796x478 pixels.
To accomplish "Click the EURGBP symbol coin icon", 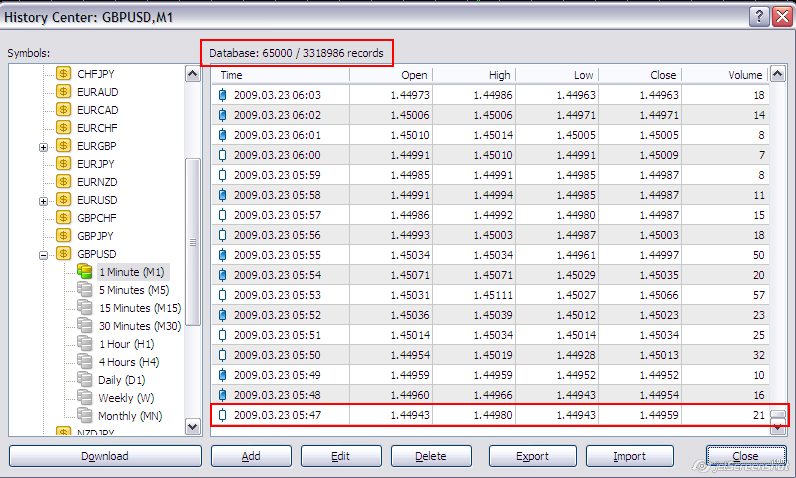I will (x=63, y=146).
